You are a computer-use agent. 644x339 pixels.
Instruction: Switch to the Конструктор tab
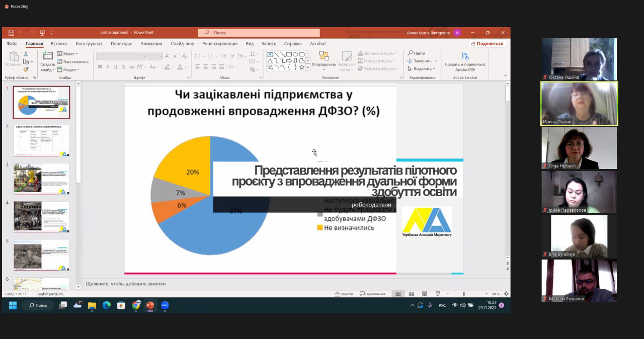coord(89,44)
